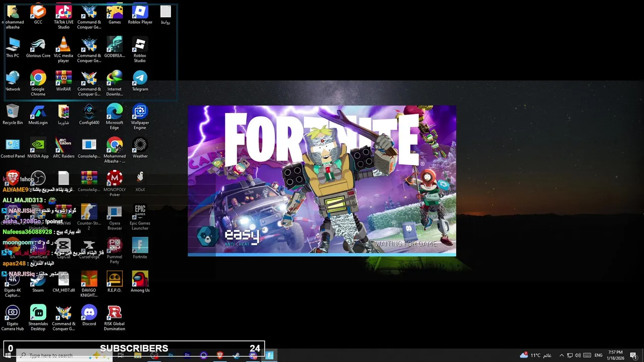The image size is (644, 362).
Task: Open Telegram desktop shortcut
Action: coord(140,81)
